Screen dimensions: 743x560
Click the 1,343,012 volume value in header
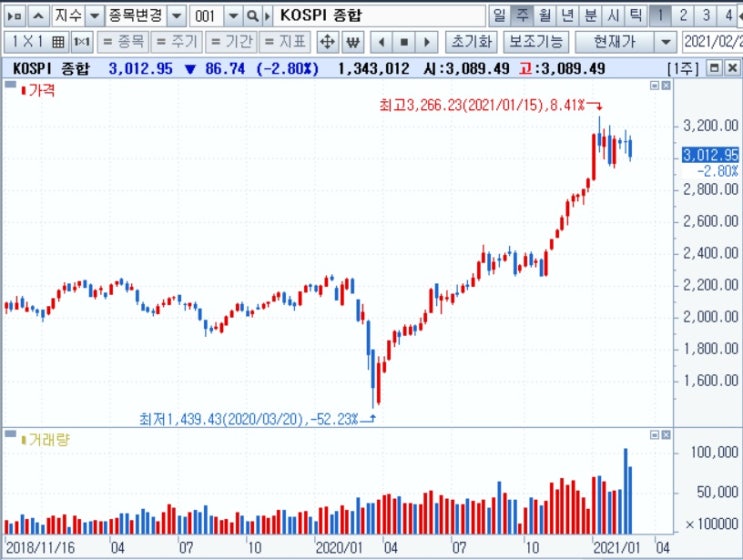pos(373,69)
